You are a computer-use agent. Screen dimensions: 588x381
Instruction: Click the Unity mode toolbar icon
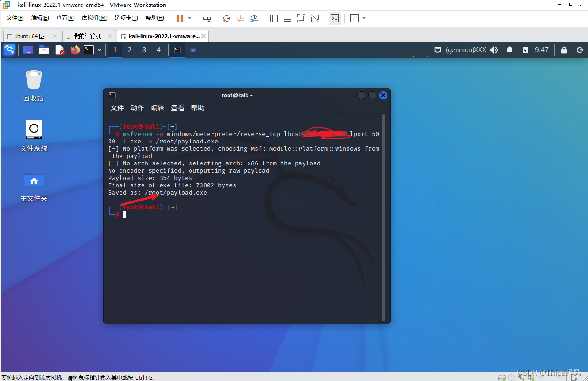point(315,18)
